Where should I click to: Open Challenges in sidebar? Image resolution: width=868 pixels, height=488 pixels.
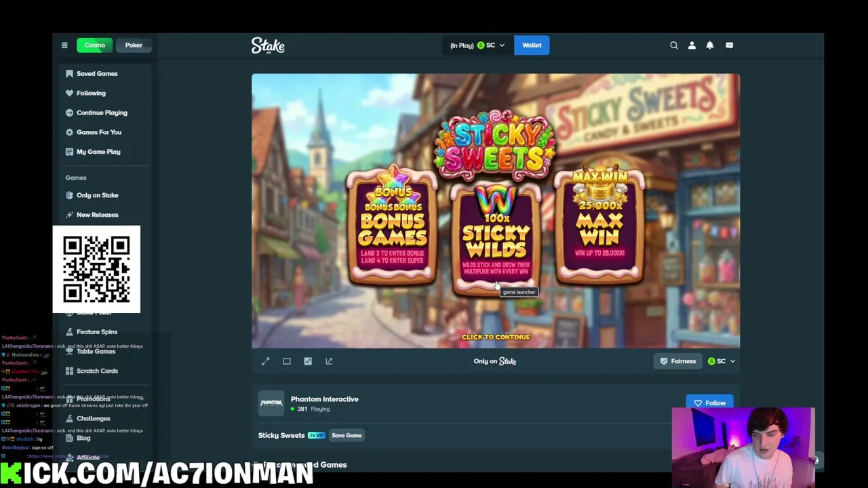pyautogui.click(x=93, y=418)
